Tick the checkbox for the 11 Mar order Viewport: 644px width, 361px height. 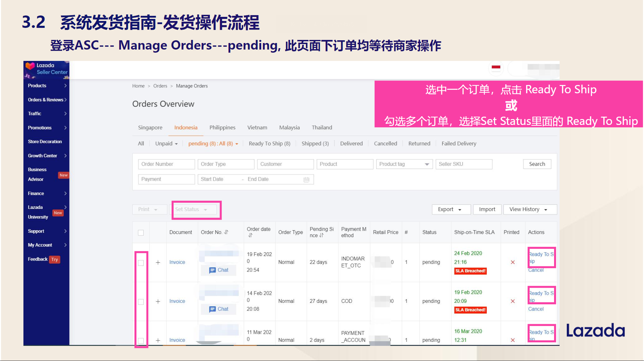point(141,341)
